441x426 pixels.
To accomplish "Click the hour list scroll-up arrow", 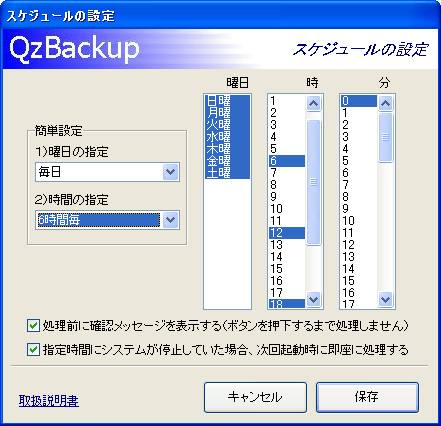I will tap(313, 103).
